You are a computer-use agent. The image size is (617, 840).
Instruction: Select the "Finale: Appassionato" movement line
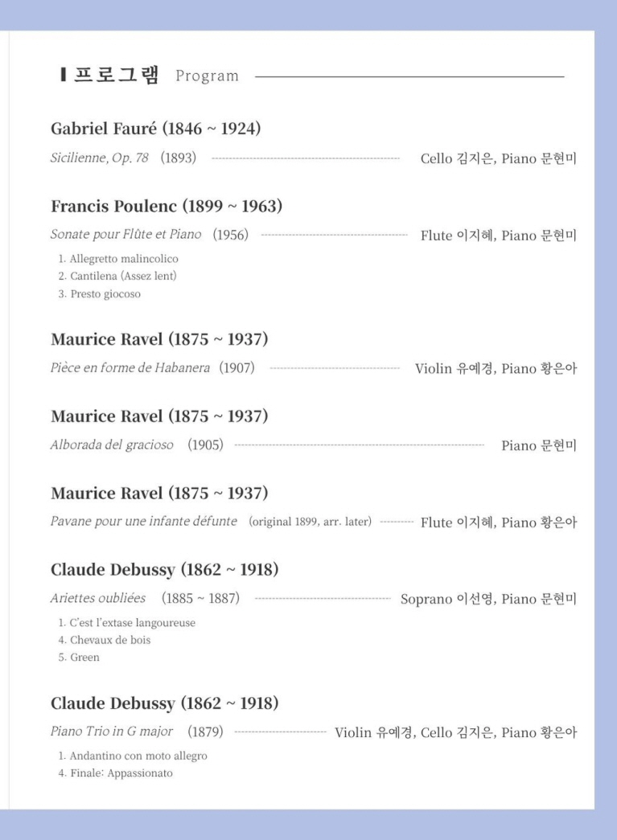115,774
